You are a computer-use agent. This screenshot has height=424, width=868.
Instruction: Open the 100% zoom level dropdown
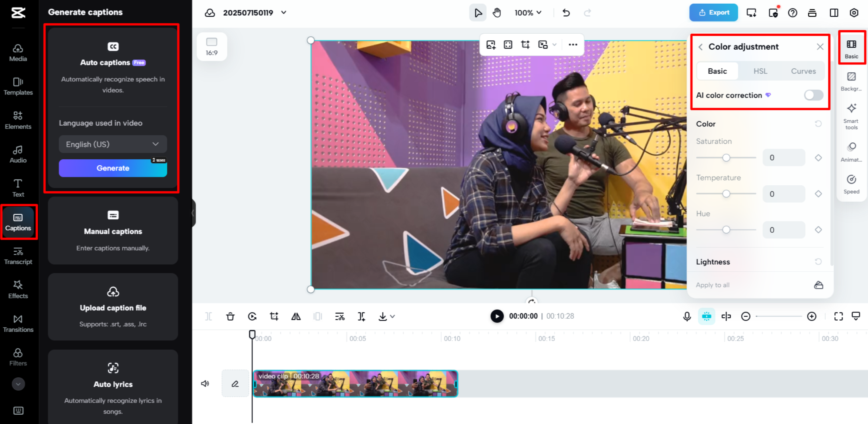527,13
